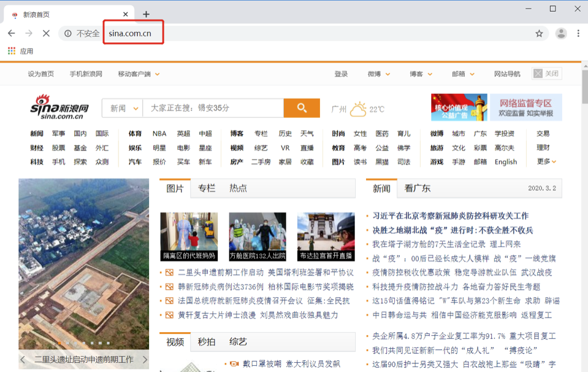This screenshot has width=588, height=372.
Task: Click photo icon beside 韩新冠肺炎病例达3736例
Action: coord(169,287)
